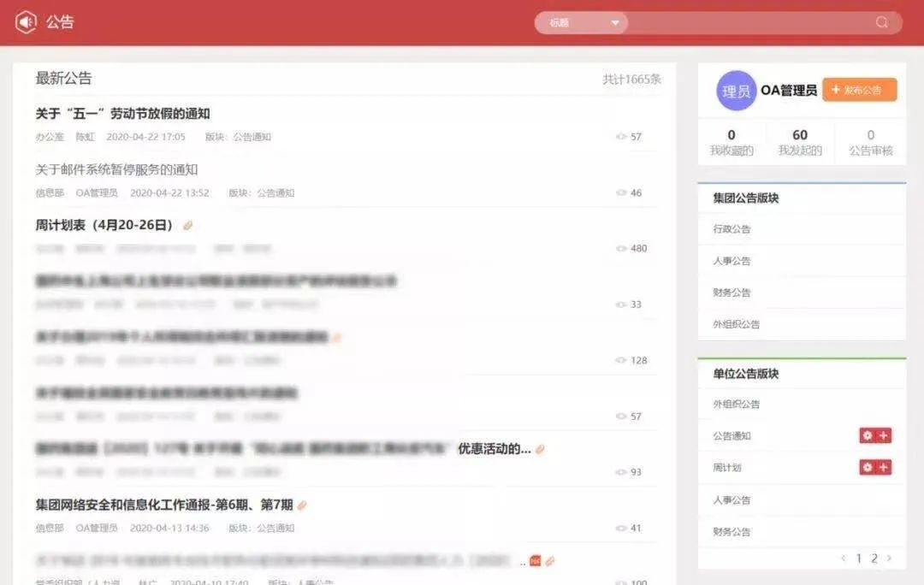Click the announcement speaker icon in header
924x585 pixels.
tap(26, 22)
